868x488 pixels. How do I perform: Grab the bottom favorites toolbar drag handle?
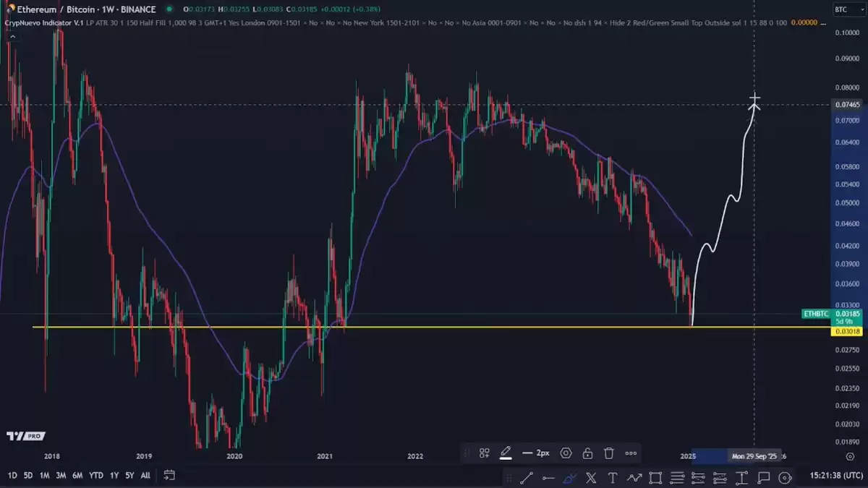click(x=509, y=477)
